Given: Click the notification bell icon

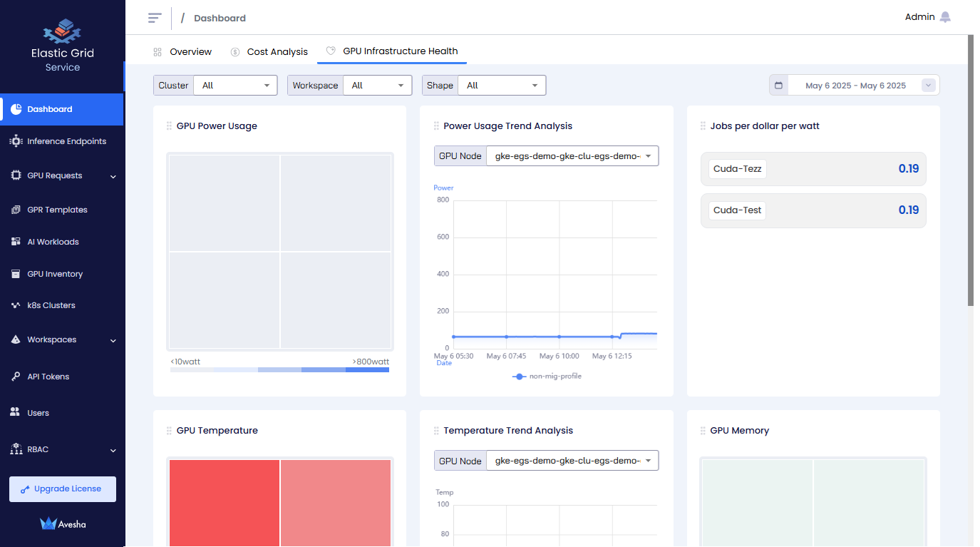Looking at the screenshot, I should click(x=945, y=17).
